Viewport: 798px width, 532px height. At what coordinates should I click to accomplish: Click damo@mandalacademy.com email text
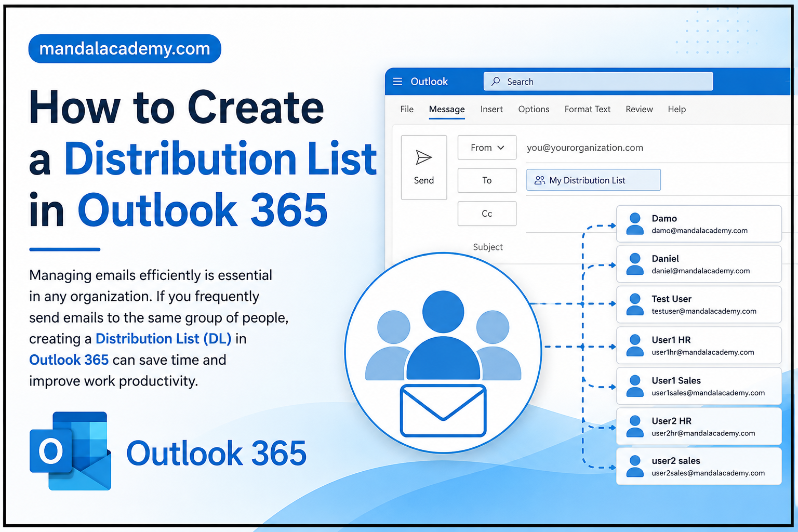click(700, 231)
